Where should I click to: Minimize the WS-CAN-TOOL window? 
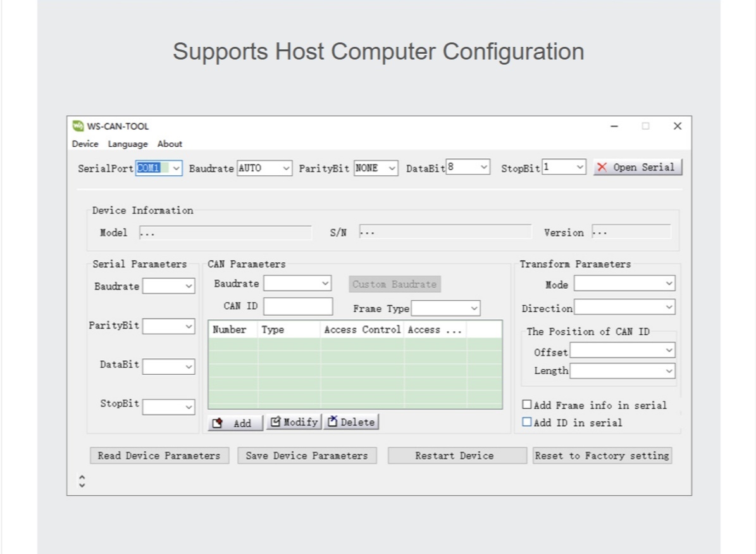point(614,126)
